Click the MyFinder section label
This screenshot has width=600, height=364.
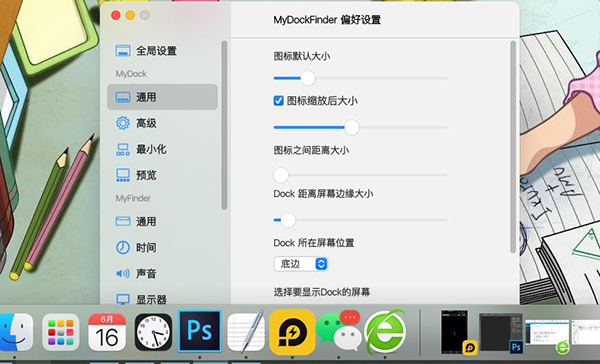click(x=133, y=198)
